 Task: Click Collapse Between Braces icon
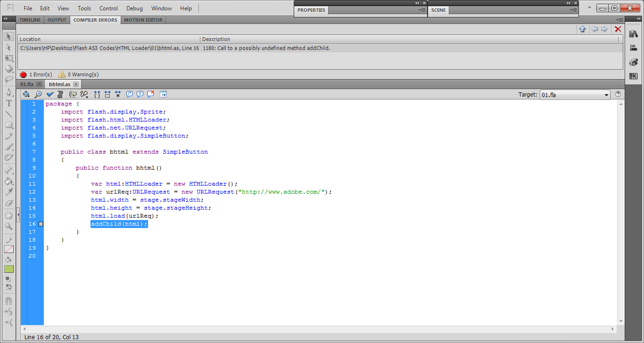coord(97,94)
